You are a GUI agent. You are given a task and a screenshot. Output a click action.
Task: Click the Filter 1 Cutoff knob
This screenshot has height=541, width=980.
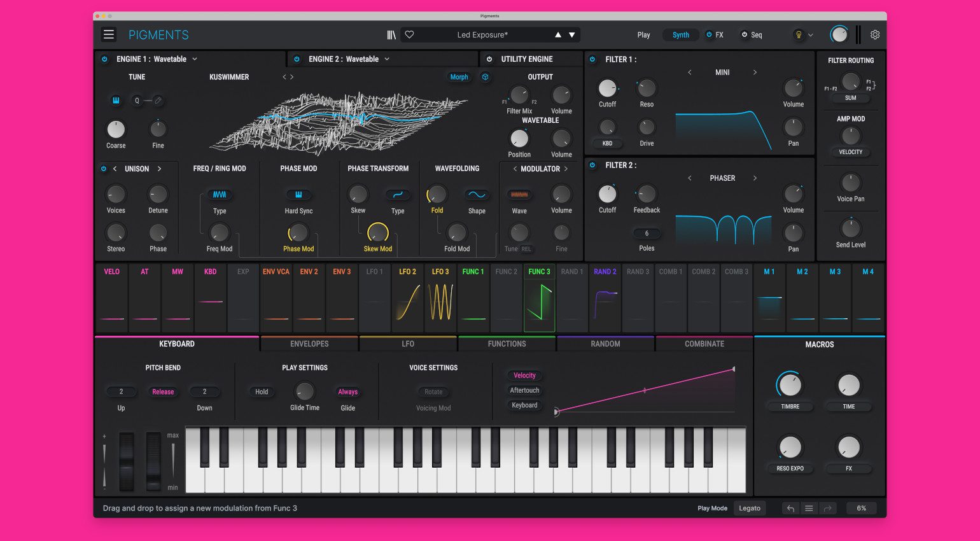tap(607, 88)
